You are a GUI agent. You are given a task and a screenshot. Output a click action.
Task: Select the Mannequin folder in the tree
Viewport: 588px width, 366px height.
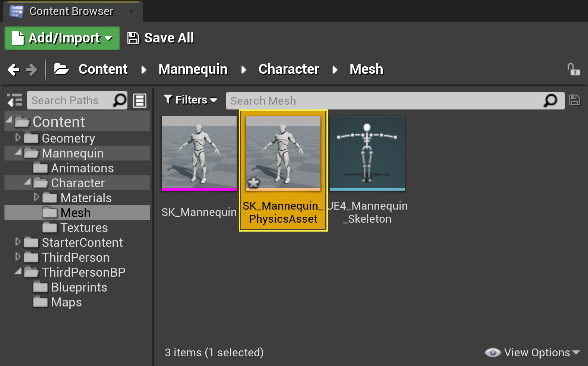pos(77,153)
